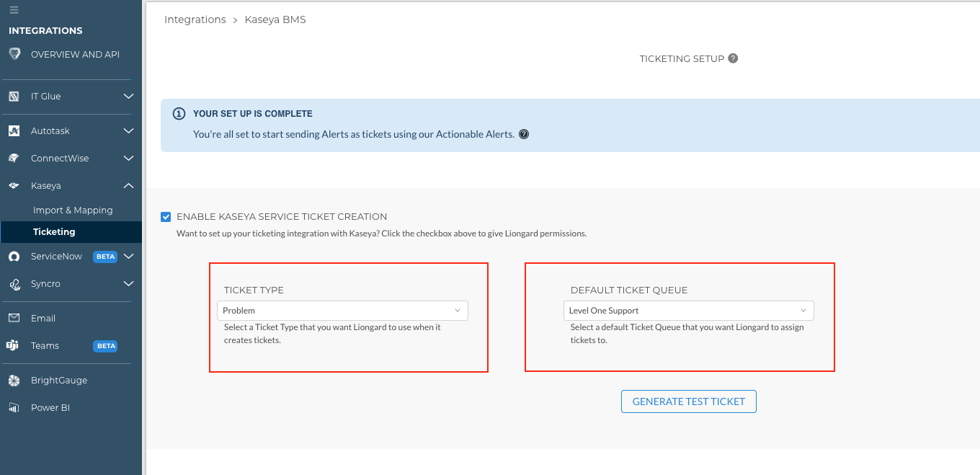Click the Teams BETA badge

point(105,346)
